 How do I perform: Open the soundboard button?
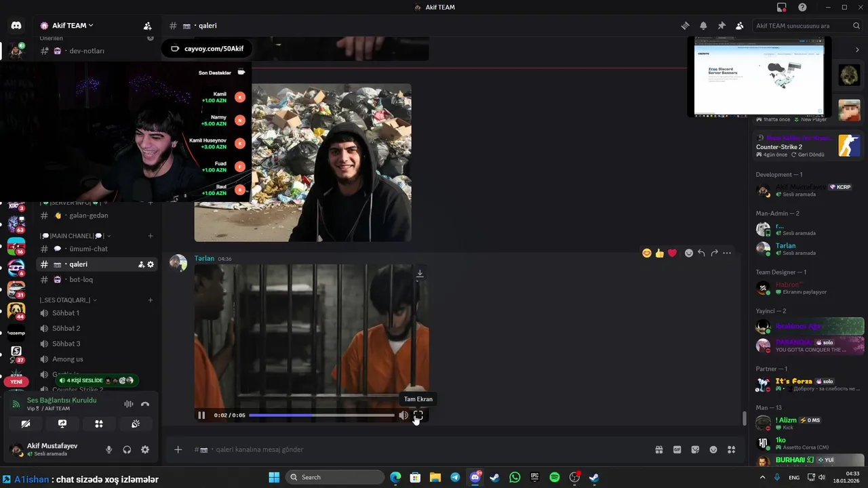tap(136, 424)
